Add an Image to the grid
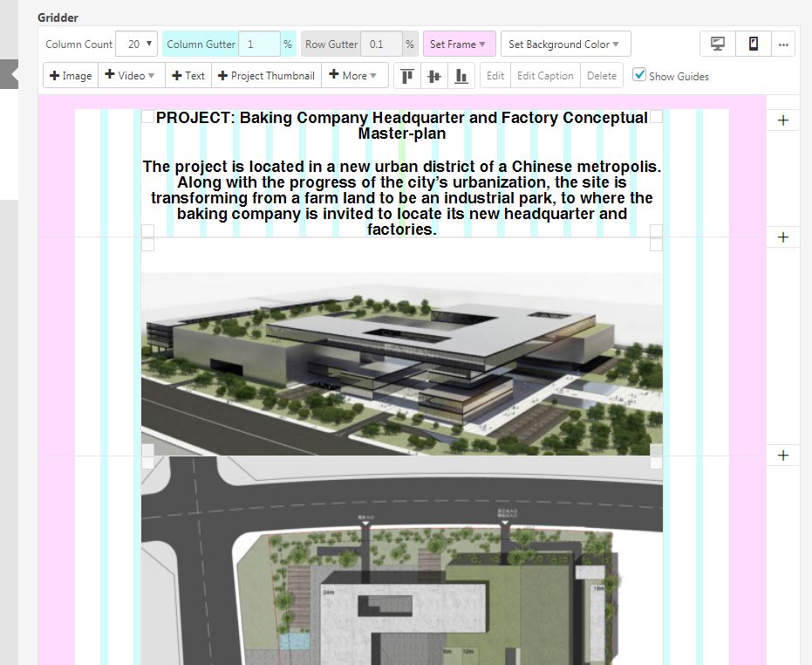812x665 pixels. click(x=71, y=76)
